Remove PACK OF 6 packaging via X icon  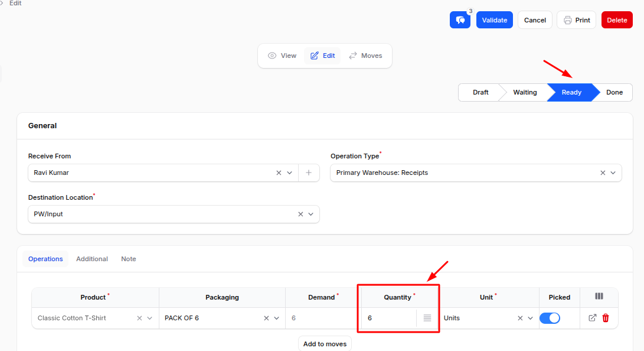(266, 318)
